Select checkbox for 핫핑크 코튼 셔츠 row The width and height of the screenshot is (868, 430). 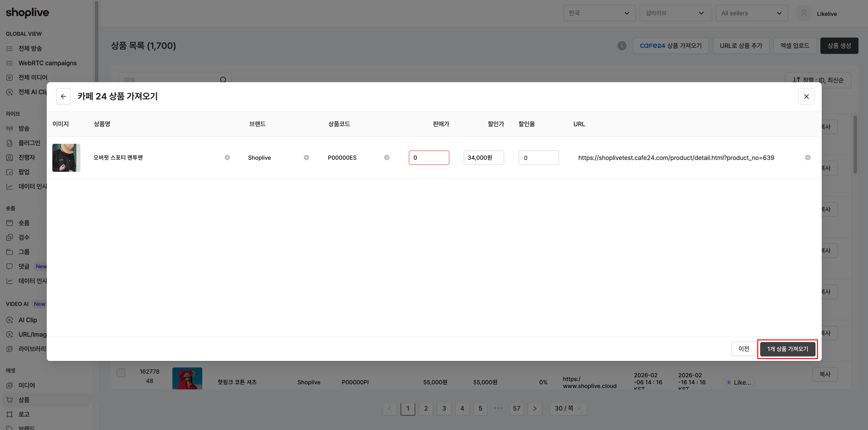tap(121, 373)
